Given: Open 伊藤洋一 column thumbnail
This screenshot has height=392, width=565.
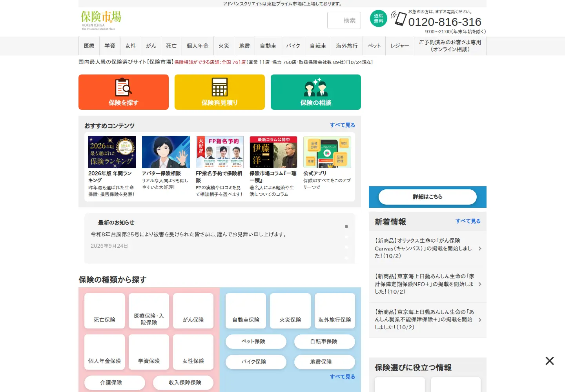Looking at the screenshot, I should click(273, 152).
